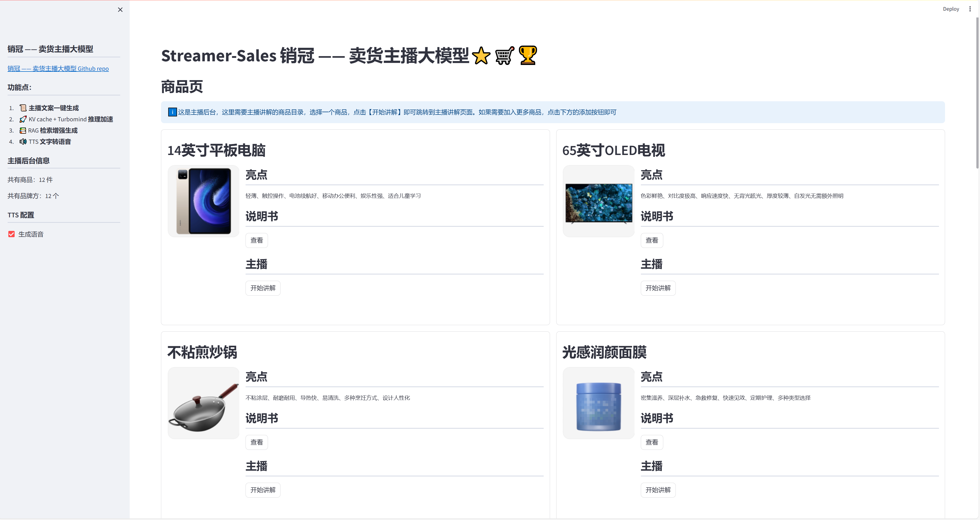Click the info icon in the blue banner
The width and height of the screenshot is (980, 520).
coord(172,112)
